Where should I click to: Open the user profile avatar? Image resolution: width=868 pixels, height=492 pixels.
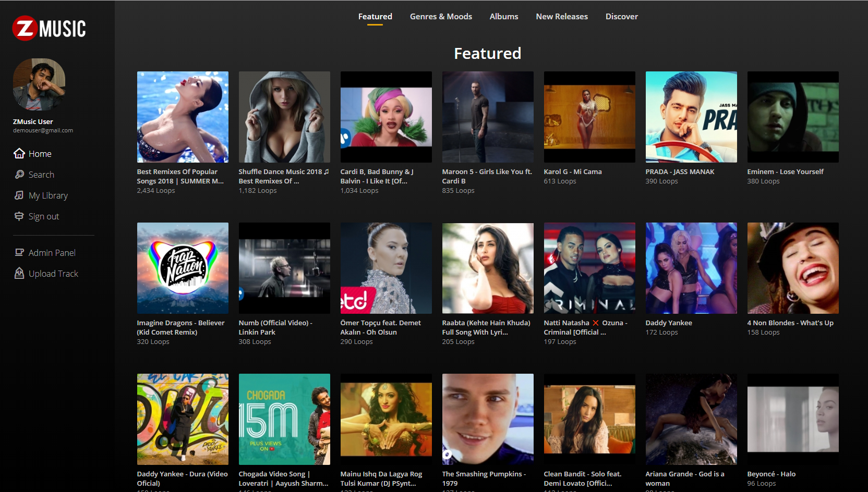point(39,84)
